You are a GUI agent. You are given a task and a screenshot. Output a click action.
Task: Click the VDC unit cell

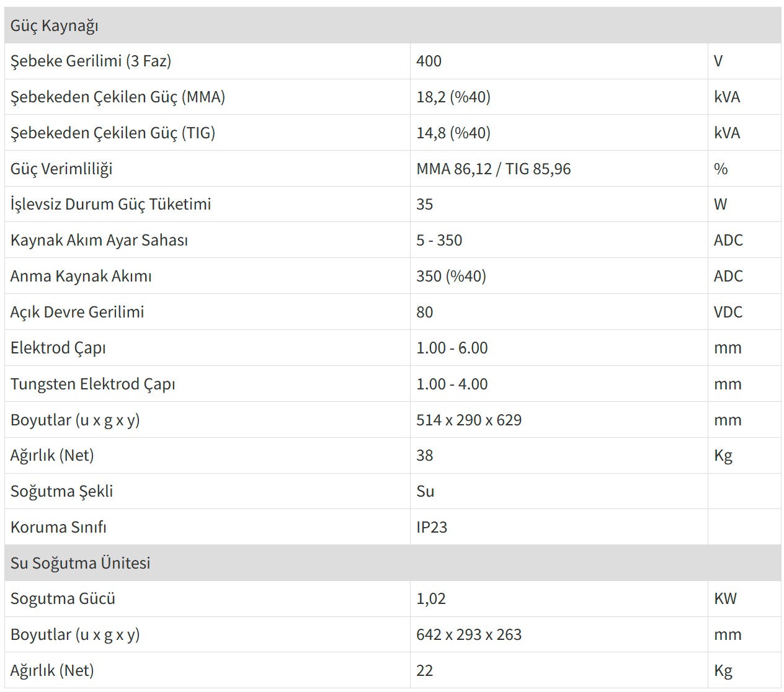click(728, 312)
